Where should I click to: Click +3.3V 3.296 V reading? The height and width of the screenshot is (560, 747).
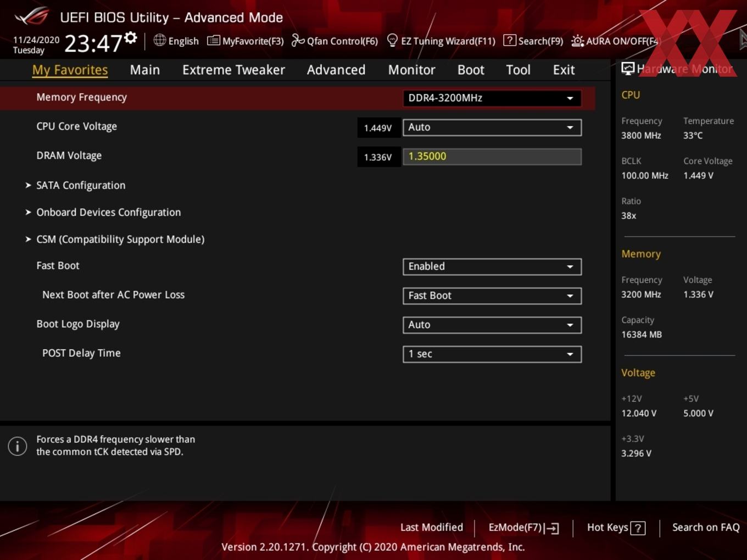pos(636,453)
